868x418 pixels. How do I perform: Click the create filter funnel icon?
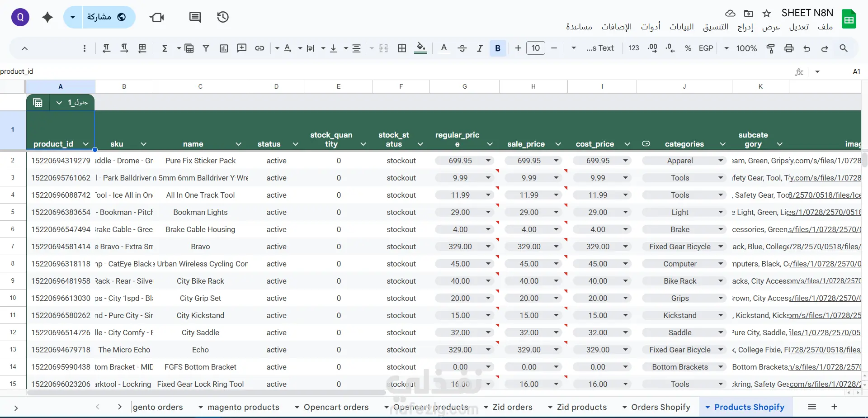pos(206,48)
